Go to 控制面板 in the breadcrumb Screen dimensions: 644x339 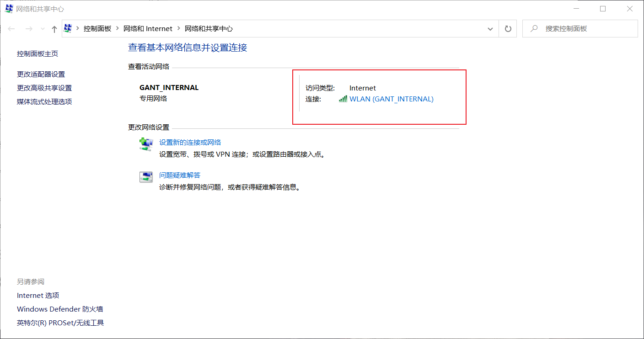(97, 28)
